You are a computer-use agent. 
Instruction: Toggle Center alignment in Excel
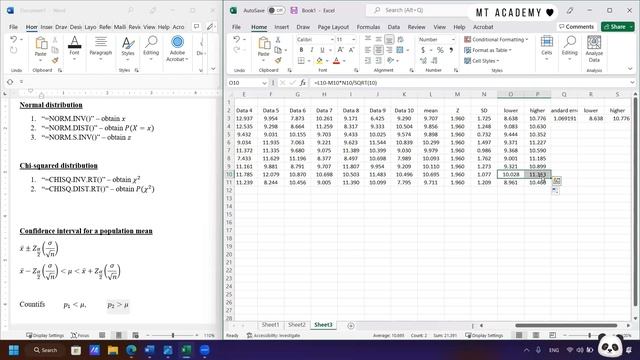(x=378, y=50)
